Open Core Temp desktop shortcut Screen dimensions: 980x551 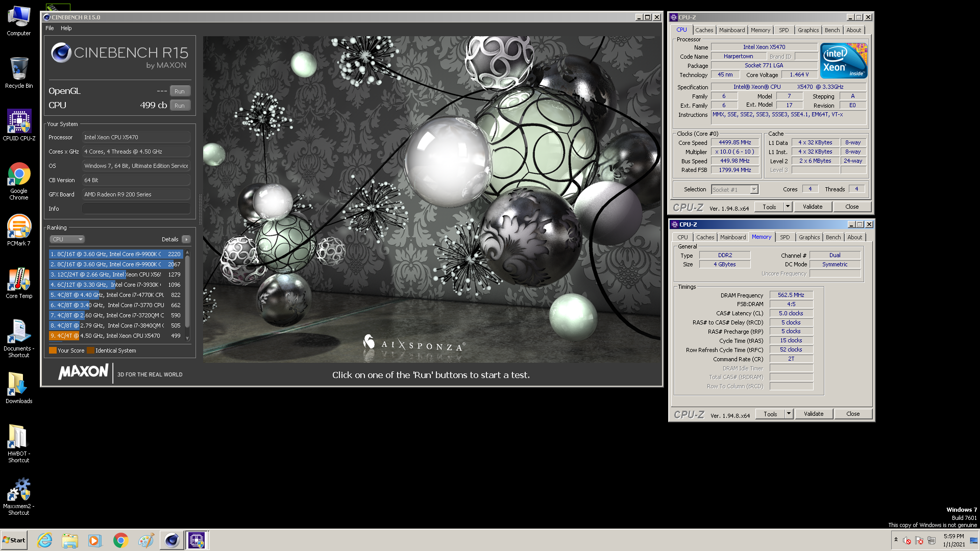[19, 283]
